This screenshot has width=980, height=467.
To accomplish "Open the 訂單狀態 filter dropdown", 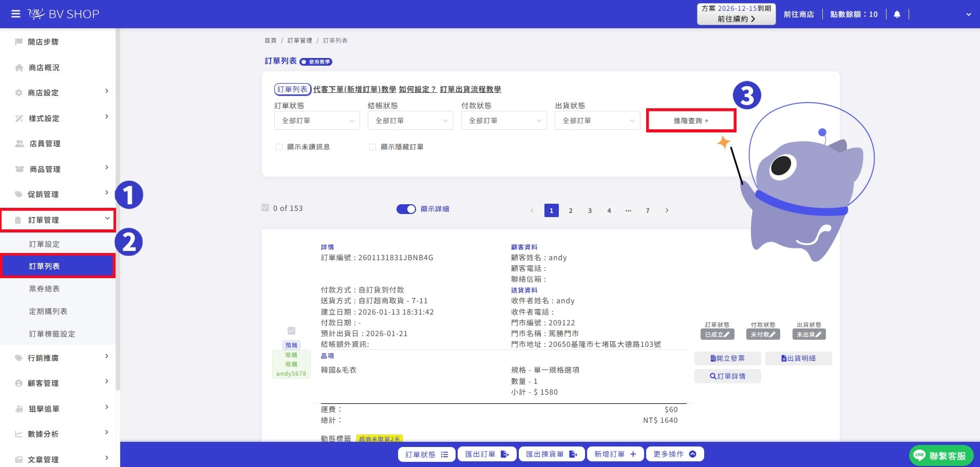I will pos(317,121).
